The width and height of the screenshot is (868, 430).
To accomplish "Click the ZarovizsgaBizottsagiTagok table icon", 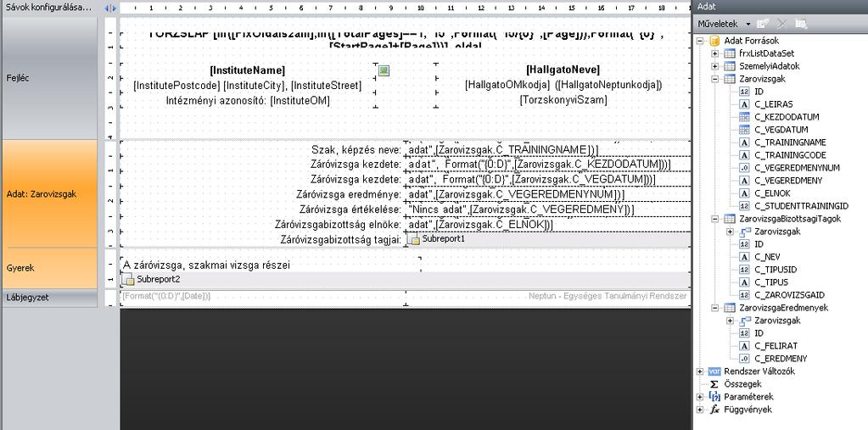I will [x=730, y=219].
